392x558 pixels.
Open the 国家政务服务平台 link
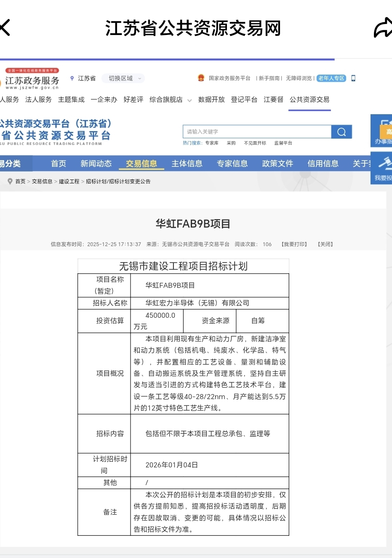(229, 78)
